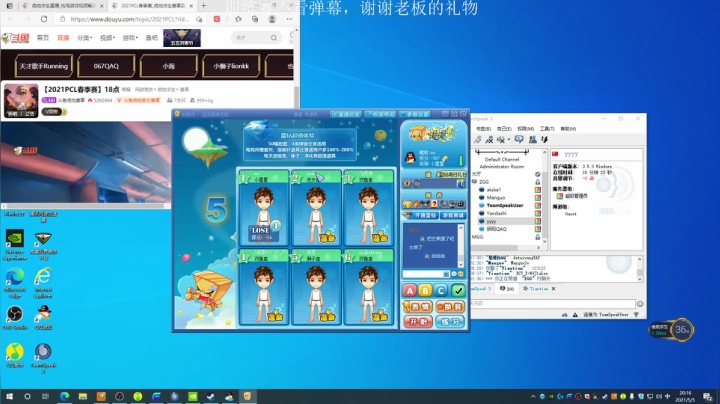Open TeamSpeak 自己 menu
This screenshot has width=720, height=404.
click(504, 129)
